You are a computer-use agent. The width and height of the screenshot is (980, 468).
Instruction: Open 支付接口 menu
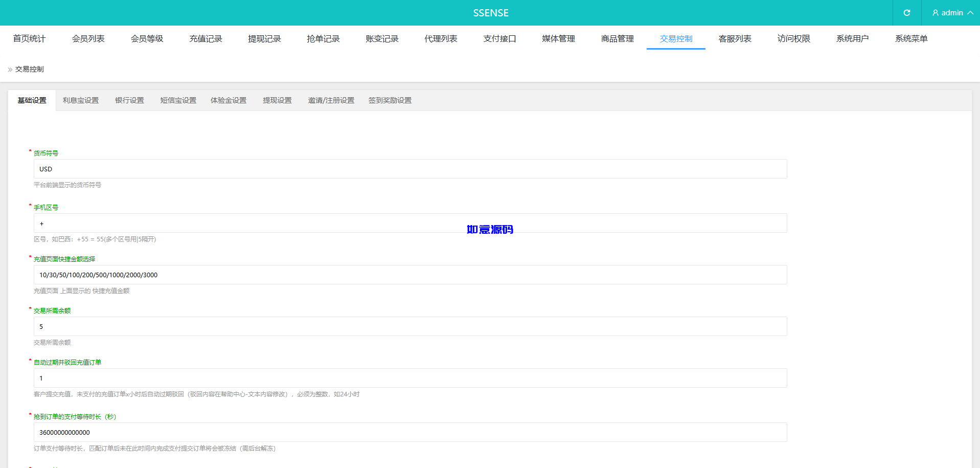(499, 39)
